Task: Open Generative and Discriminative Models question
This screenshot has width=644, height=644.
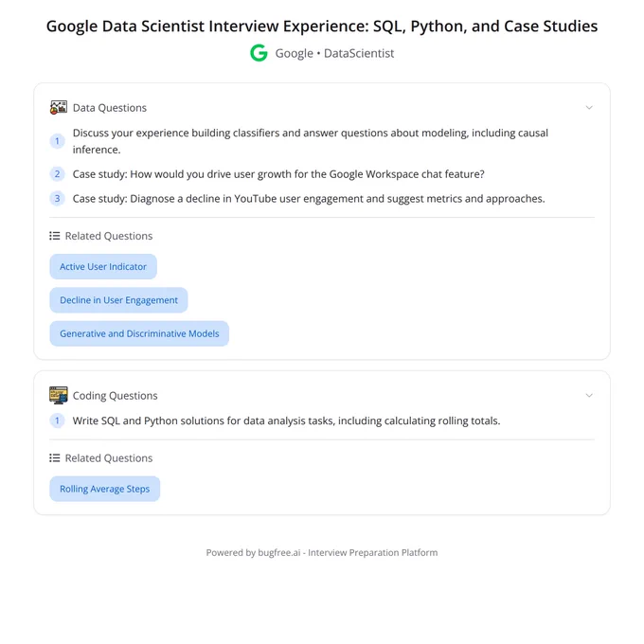Action: click(x=139, y=333)
